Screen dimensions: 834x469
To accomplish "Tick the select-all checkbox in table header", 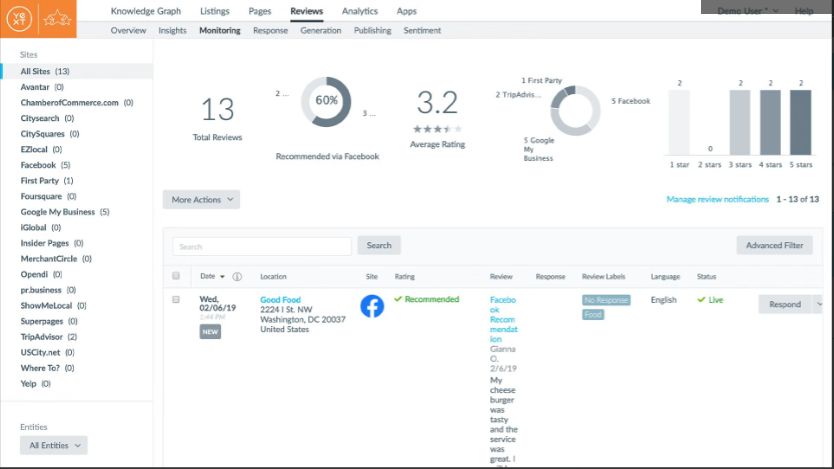I will [x=176, y=276].
